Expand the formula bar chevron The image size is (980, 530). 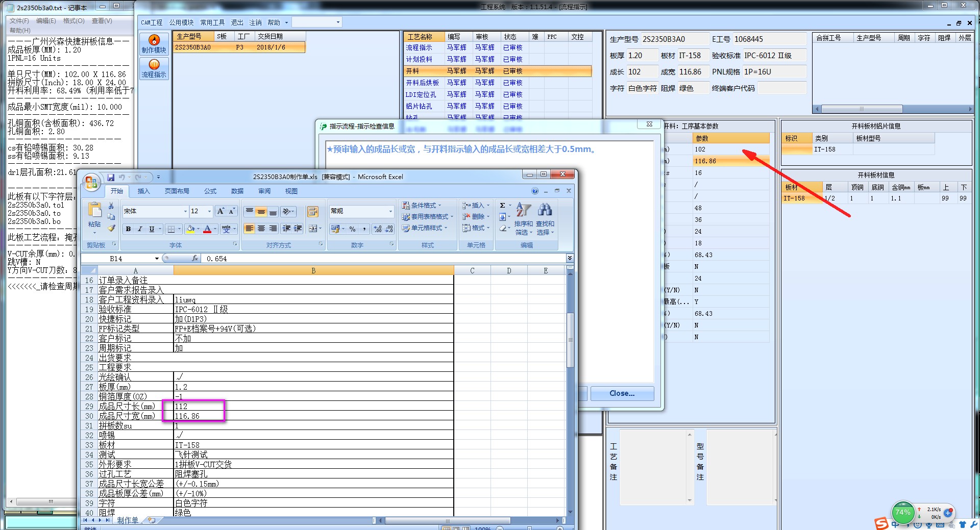[570, 258]
